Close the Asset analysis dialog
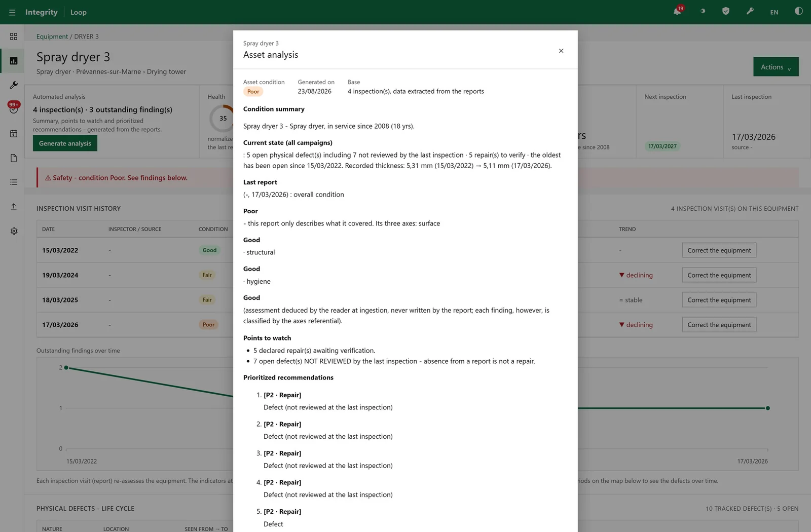Screen dimensions: 811x532 pos(561,51)
